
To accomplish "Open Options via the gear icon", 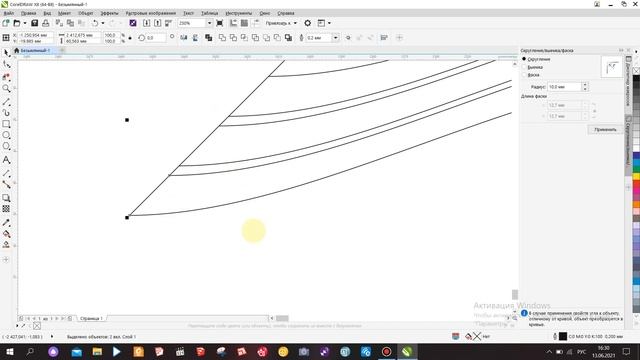I will (308, 23).
